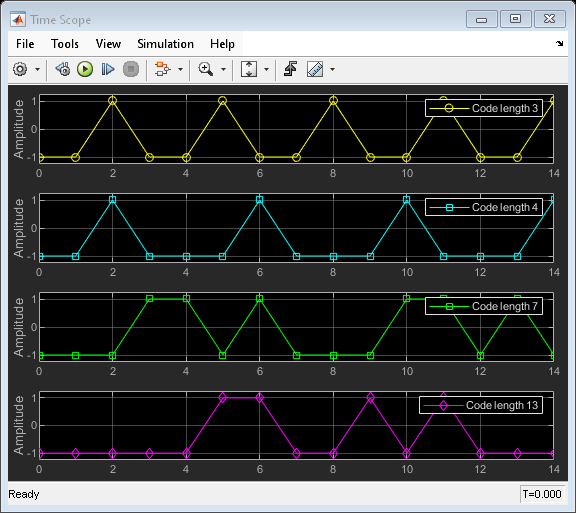Open dropdown next to measurements icon

(x=332, y=69)
